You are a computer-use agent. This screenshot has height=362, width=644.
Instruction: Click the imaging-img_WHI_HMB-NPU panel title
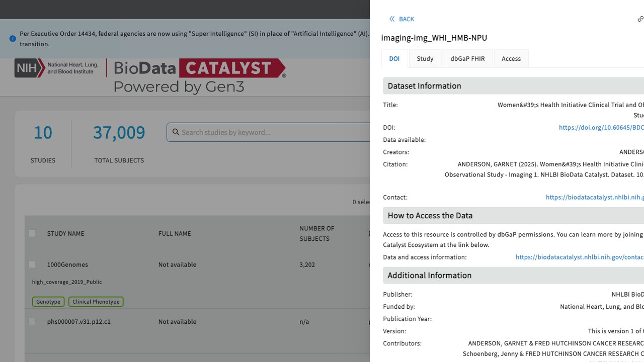coord(434,38)
